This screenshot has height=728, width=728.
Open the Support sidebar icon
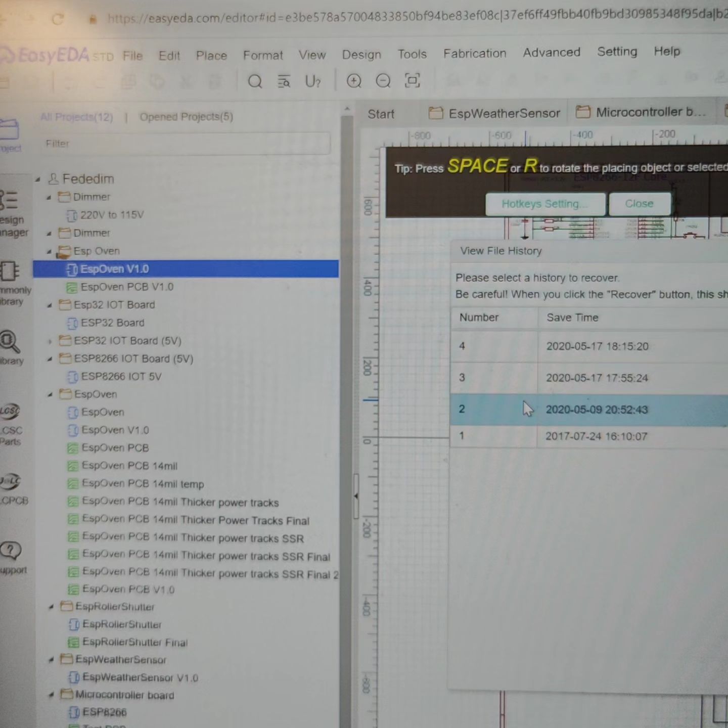tap(12, 558)
